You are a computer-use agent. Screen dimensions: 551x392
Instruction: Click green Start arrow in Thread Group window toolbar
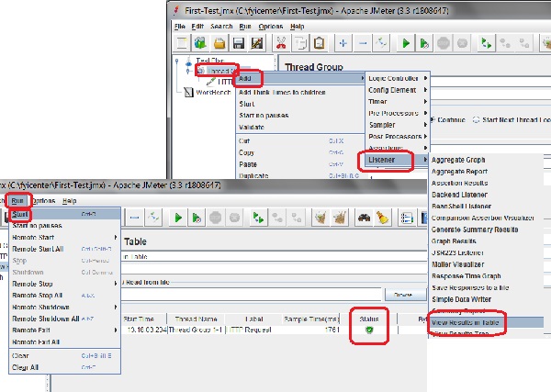[x=406, y=43]
